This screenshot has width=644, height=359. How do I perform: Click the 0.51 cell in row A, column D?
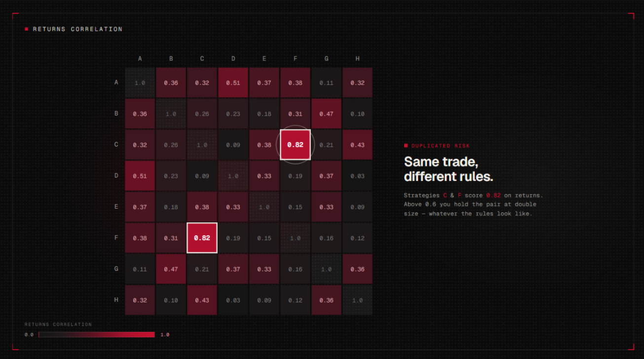pos(233,82)
